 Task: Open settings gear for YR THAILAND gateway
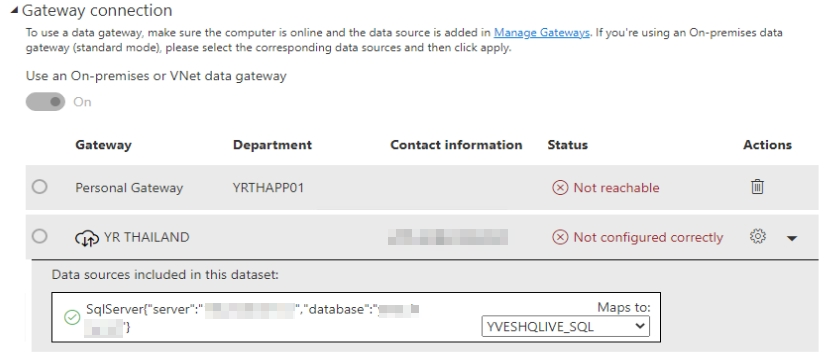(x=757, y=236)
